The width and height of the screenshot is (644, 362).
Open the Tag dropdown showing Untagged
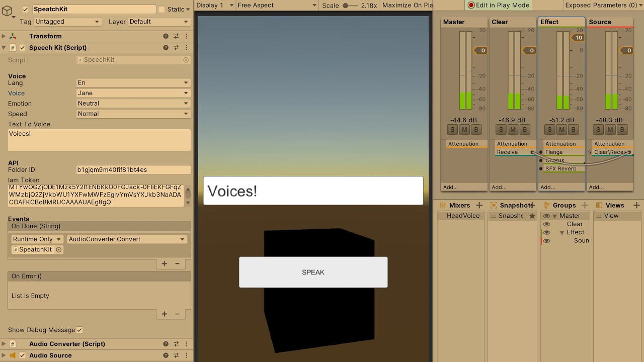(x=67, y=22)
